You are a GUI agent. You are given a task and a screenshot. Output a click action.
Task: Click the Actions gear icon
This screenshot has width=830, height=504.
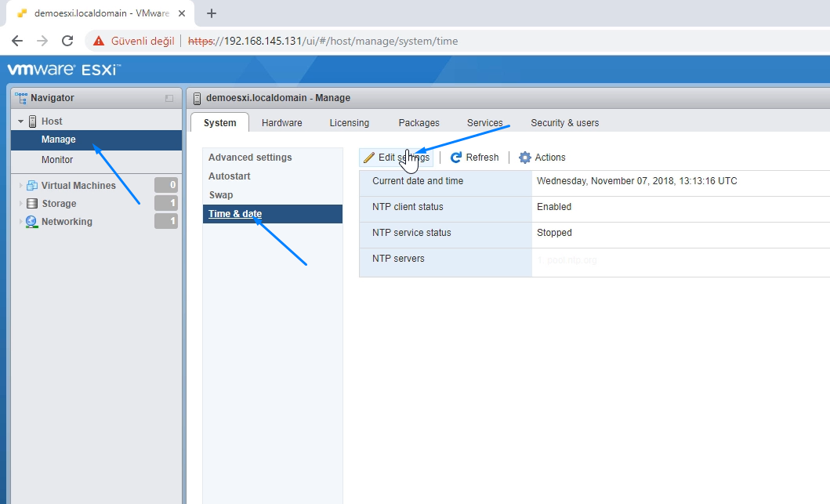tap(524, 158)
